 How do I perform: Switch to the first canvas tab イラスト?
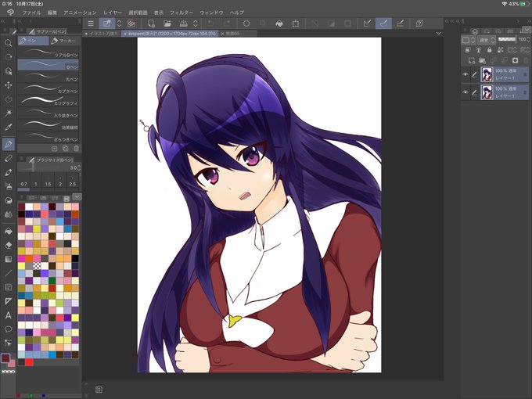coord(102,34)
